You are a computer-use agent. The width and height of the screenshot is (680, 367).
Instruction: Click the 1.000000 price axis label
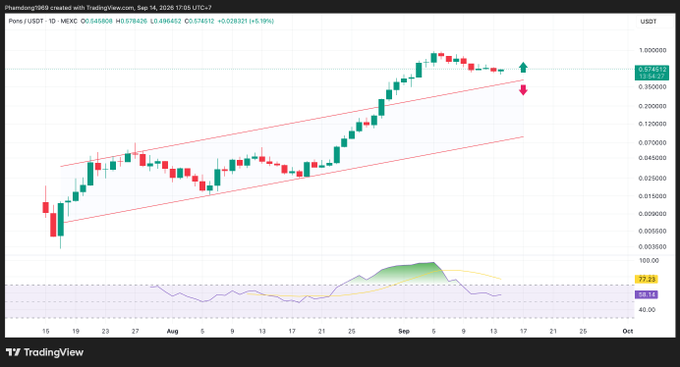tap(652, 50)
